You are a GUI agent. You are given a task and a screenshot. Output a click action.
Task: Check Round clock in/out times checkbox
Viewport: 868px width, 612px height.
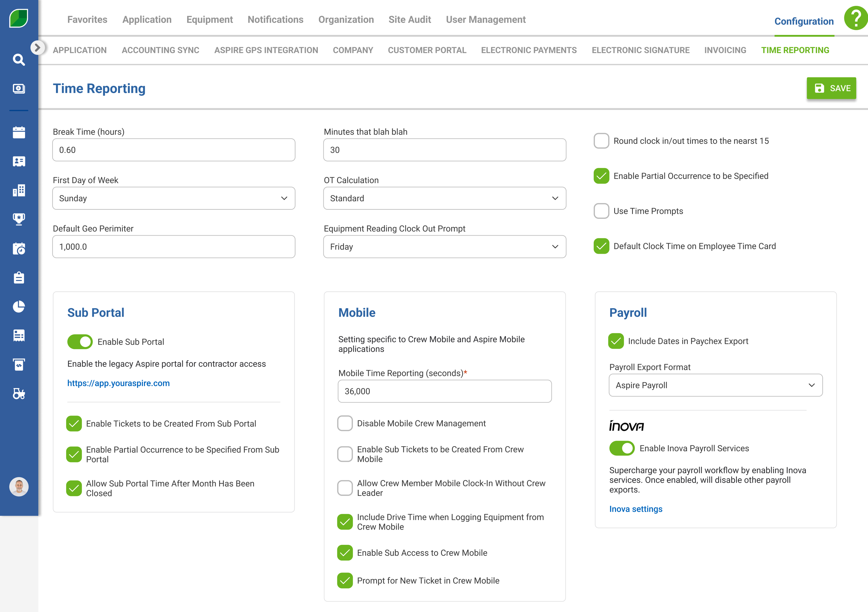[x=601, y=141]
